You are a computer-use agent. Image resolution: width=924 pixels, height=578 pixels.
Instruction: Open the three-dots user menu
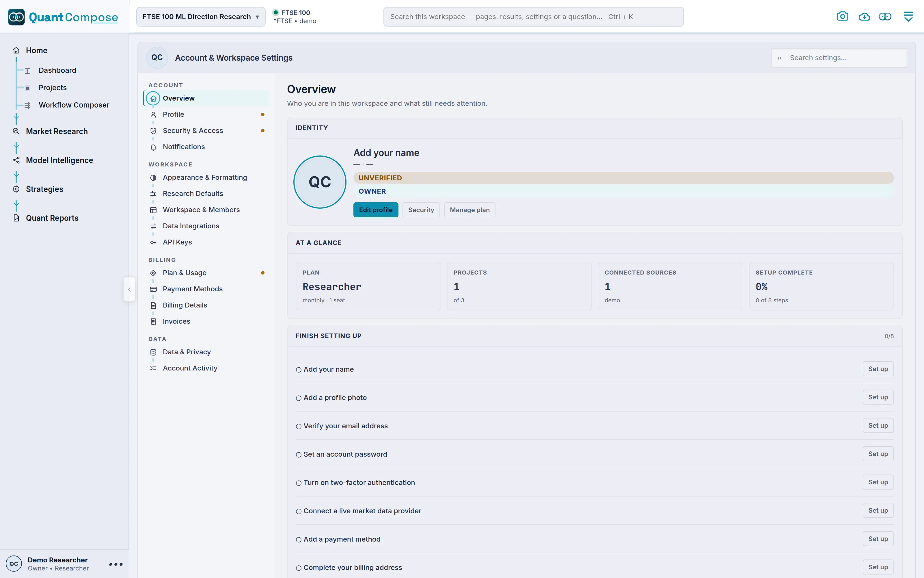116,564
